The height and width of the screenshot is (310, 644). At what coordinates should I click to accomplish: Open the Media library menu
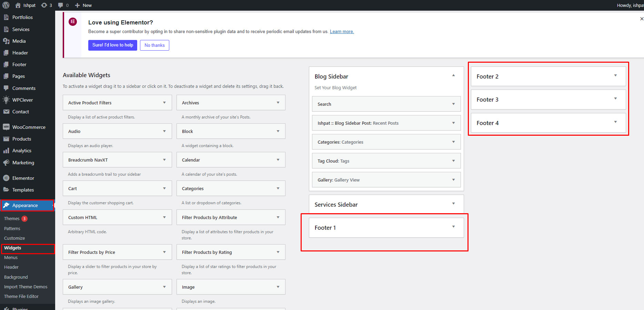point(19,41)
